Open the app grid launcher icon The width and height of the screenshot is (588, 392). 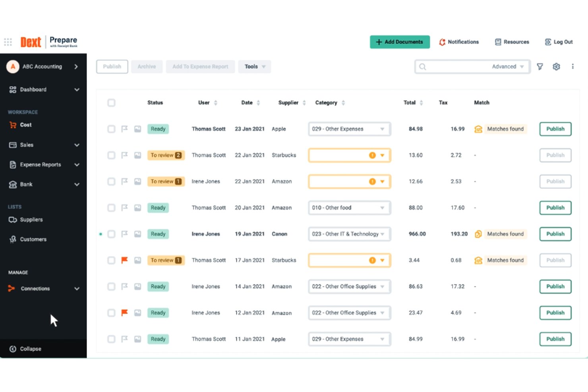(x=8, y=42)
